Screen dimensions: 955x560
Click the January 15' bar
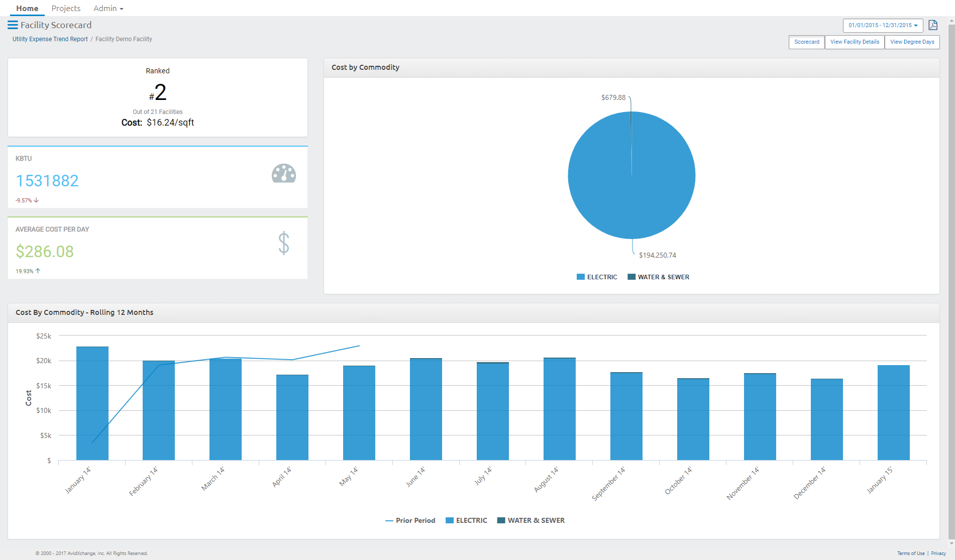tap(894, 413)
